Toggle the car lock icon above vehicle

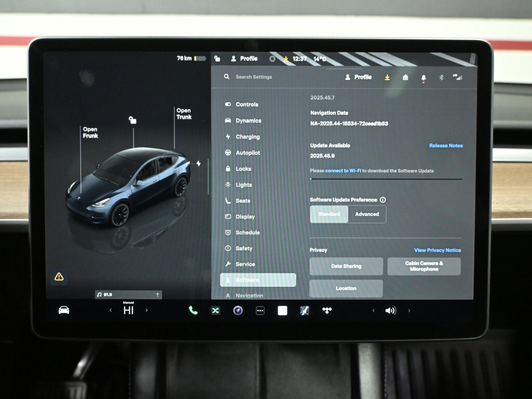click(132, 120)
